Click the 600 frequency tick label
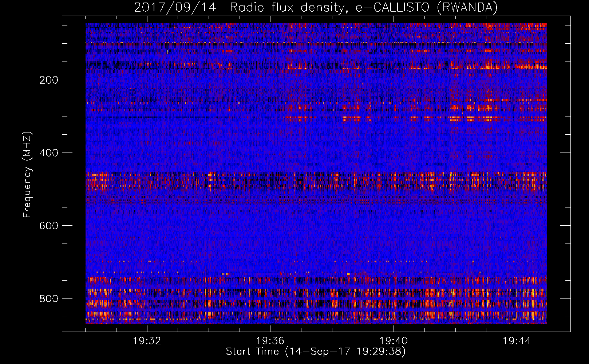The height and width of the screenshot is (364, 589). 48,226
